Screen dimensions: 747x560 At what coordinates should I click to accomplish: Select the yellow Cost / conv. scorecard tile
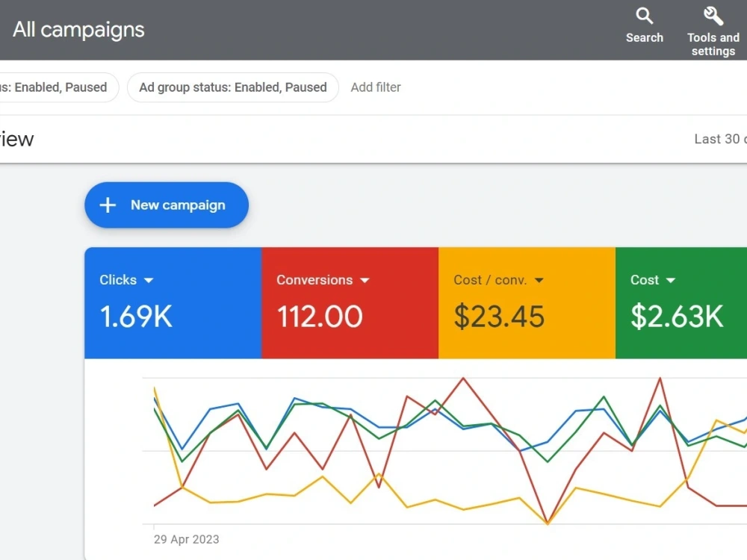pyautogui.click(x=527, y=303)
